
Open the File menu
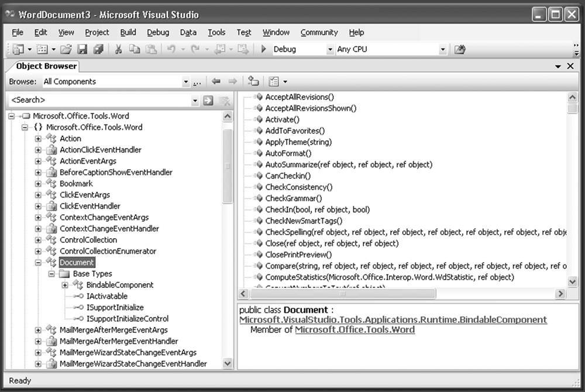18,32
